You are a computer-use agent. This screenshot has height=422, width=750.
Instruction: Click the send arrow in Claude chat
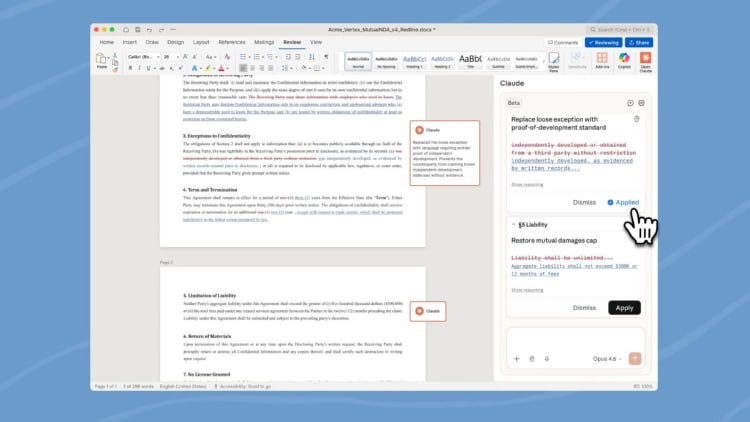(x=634, y=358)
